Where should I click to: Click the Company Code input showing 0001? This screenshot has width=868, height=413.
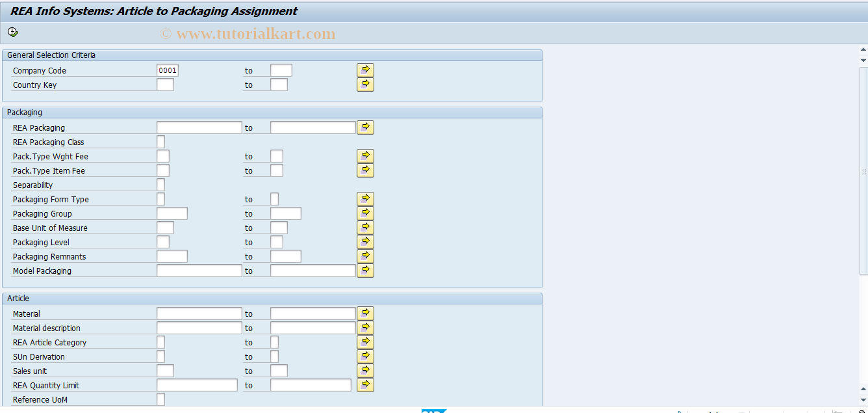(166, 70)
